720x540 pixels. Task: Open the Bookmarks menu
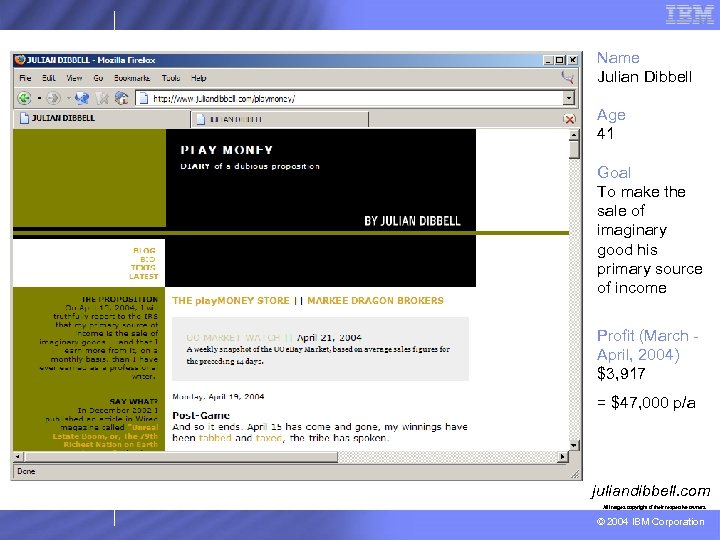coord(132,78)
